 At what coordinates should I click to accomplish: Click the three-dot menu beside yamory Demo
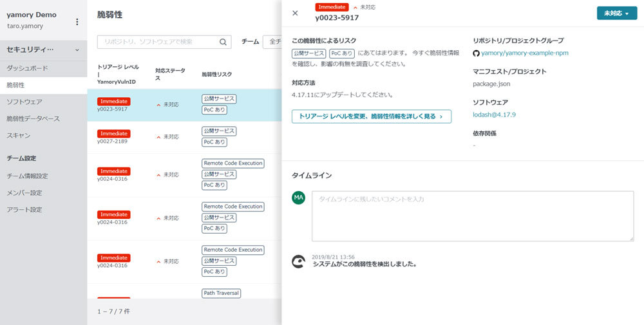pyautogui.click(x=77, y=22)
